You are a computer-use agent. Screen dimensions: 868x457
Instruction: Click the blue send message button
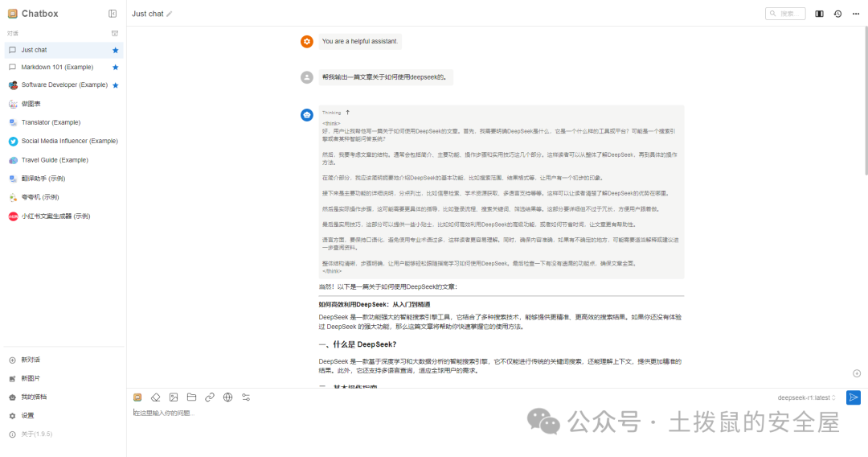[854, 397]
